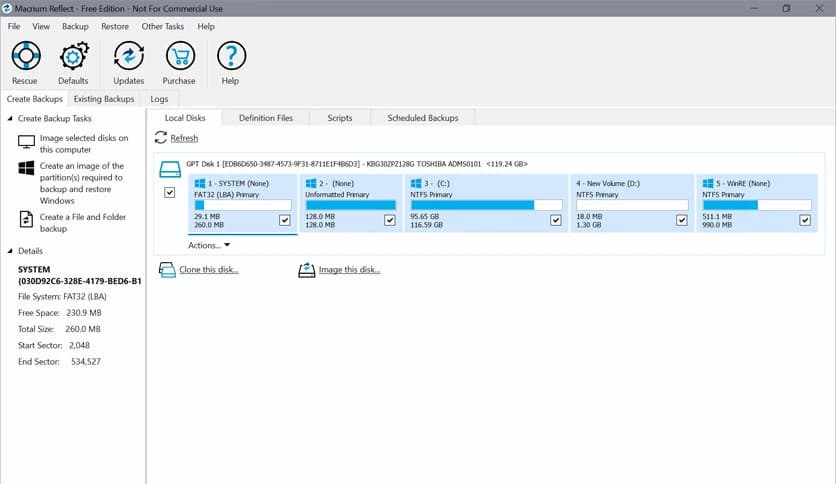Click the Total Size 260.0 MB detail
Image resolution: width=836 pixels, height=484 pixels.
click(x=59, y=329)
